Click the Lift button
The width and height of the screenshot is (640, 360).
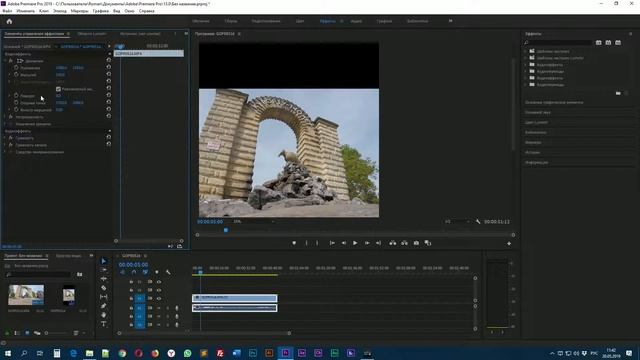(x=393, y=243)
